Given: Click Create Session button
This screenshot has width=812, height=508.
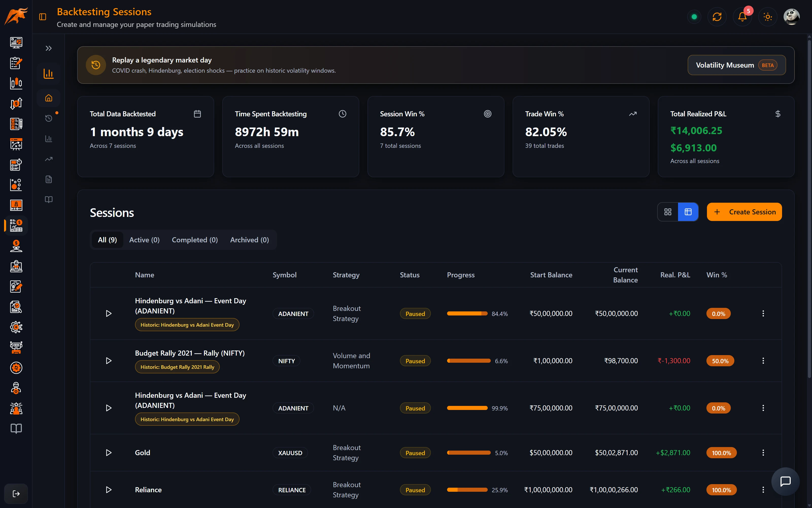Looking at the screenshot, I should [744, 212].
